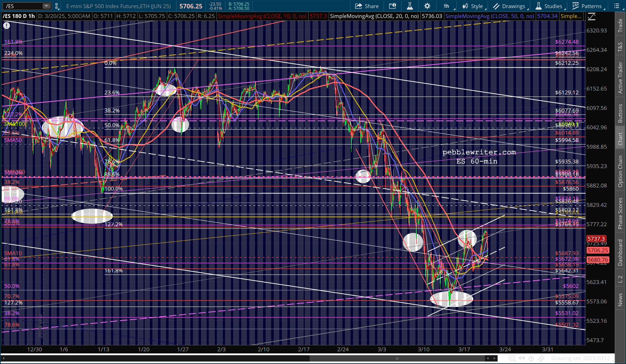
Task: Open the Studies menu
Action: point(549,6)
